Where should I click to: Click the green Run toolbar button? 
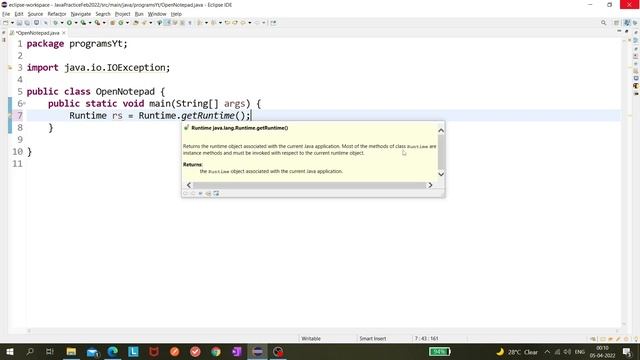69,23
